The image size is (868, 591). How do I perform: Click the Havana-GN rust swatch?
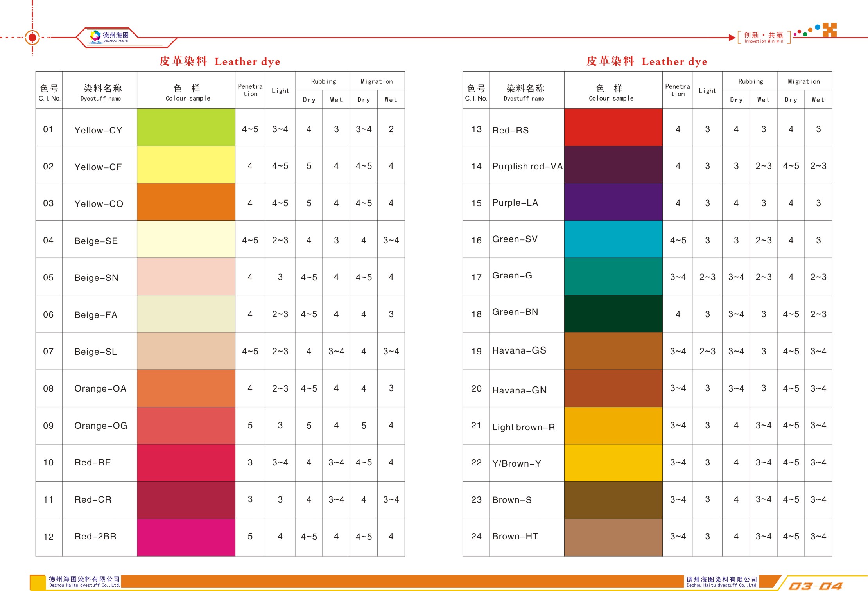(x=613, y=388)
